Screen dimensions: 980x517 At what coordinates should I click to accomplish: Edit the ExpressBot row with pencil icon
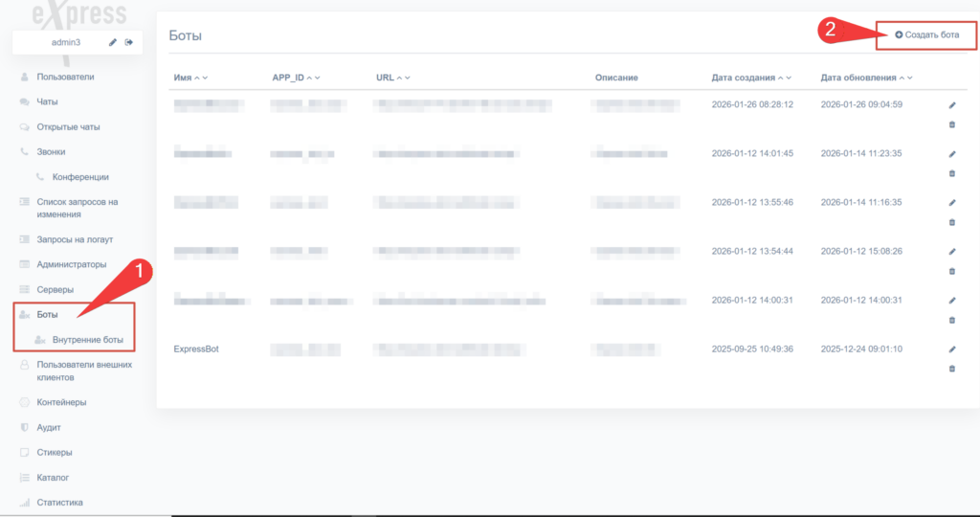pos(951,349)
